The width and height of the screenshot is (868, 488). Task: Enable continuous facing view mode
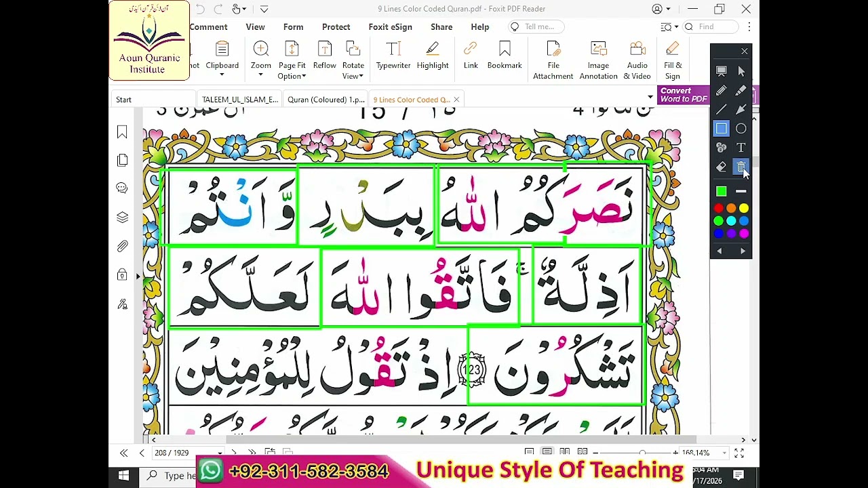tap(582, 452)
